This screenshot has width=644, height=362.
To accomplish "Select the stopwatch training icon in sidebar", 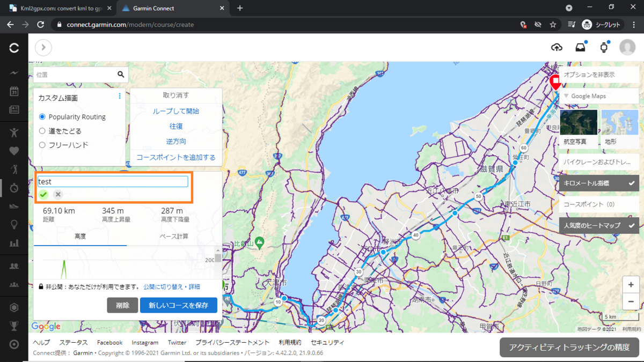I will pyautogui.click(x=14, y=188).
